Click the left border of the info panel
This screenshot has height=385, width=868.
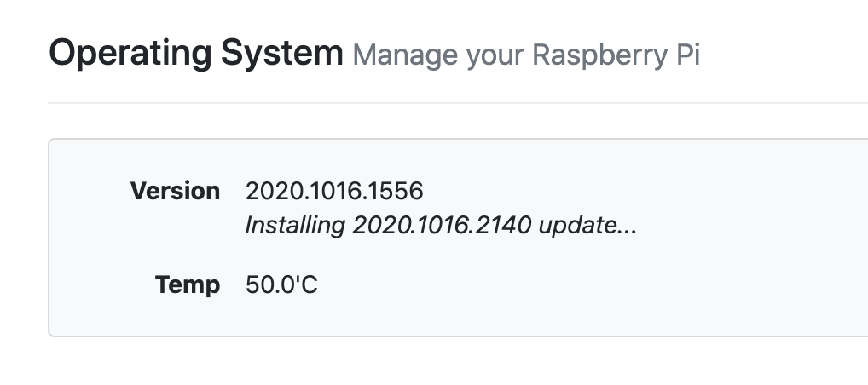click(49, 238)
